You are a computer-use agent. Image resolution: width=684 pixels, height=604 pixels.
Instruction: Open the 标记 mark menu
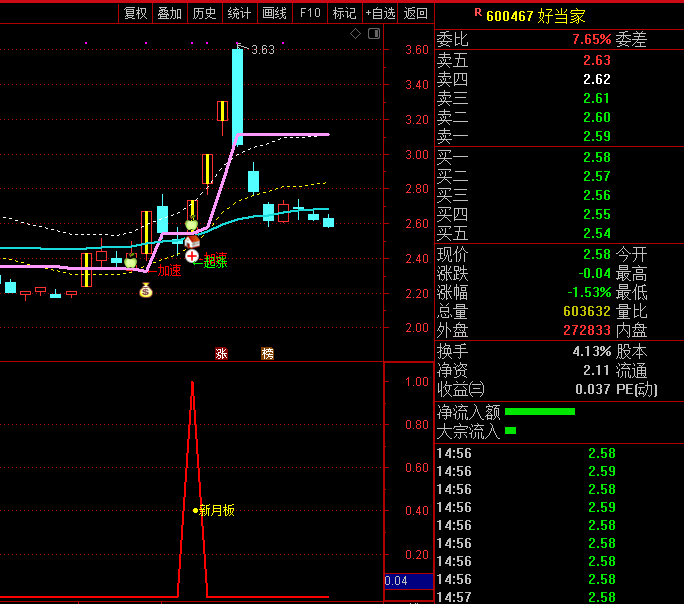click(344, 13)
